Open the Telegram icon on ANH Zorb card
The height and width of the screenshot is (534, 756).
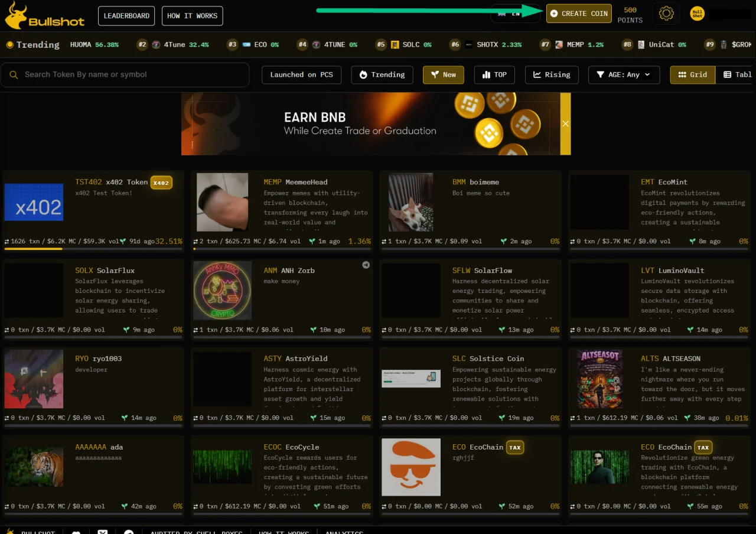tap(366, 265)
